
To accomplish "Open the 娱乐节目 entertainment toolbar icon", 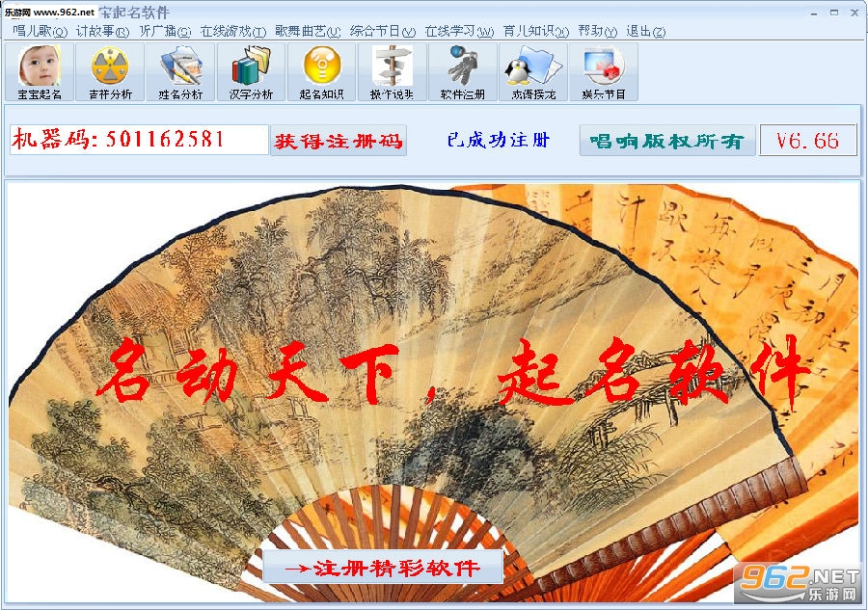I will pyautogui.click(x=604, y=72).
